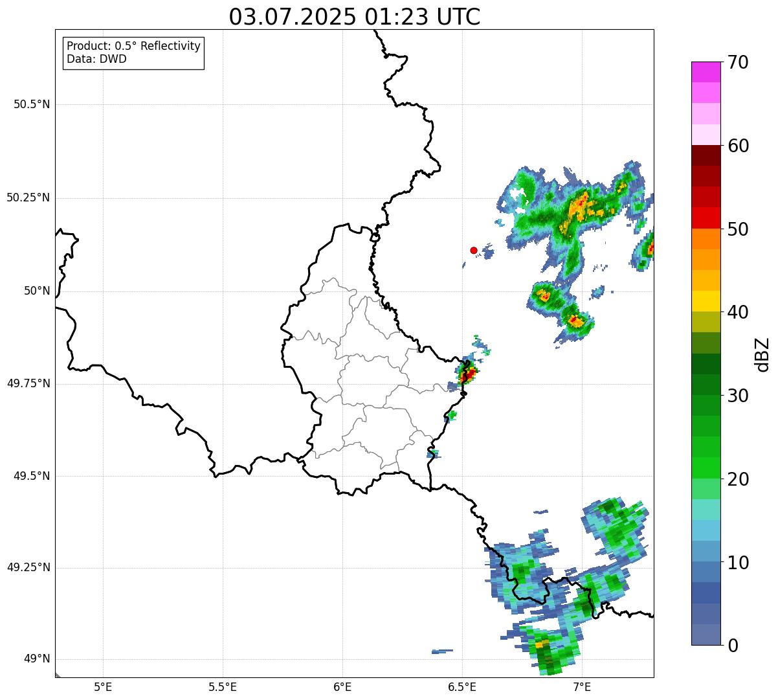Click the colorbar tick label "50"

739,229
